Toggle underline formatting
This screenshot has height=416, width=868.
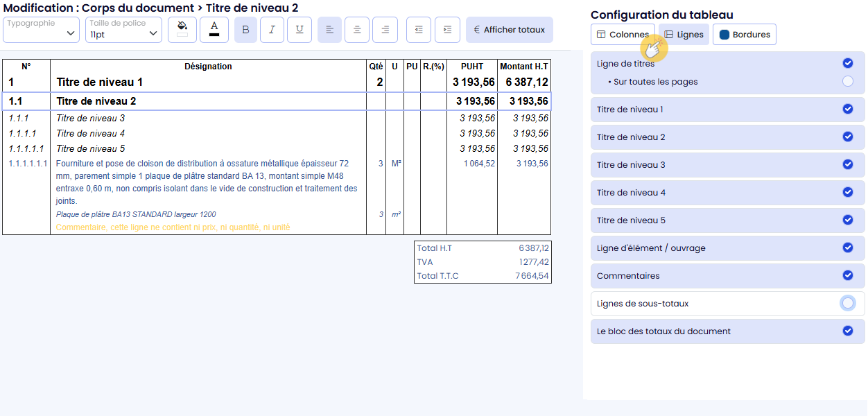coord(300,30)
